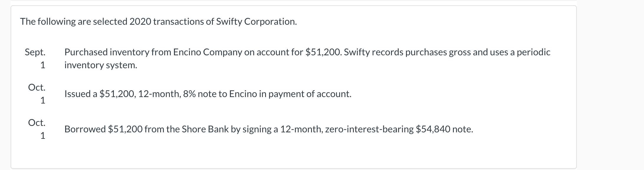Click the '2020 transactions' text in heading
Image resolution: width=644 pixels, height=170 pixels.
(x=166, y=21)
